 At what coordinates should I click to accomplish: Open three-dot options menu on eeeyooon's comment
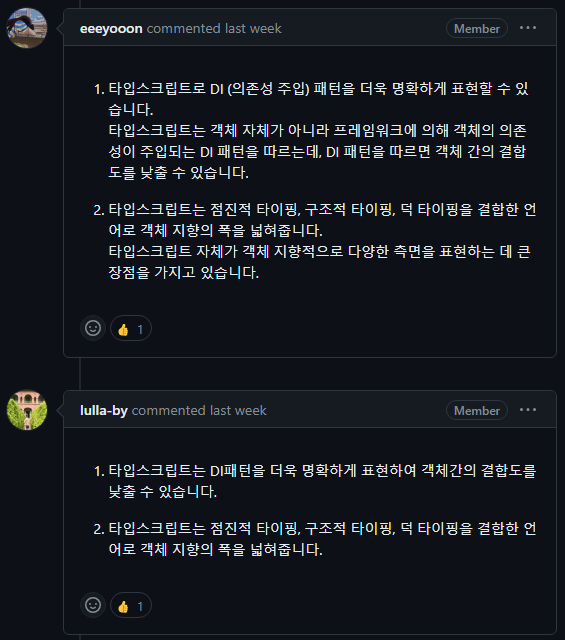528,28
